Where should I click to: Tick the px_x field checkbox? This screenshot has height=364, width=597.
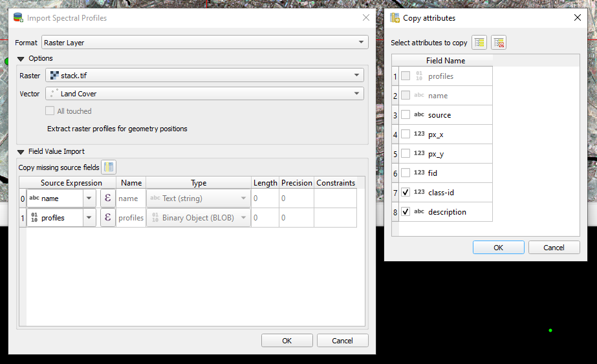(406, 134)
